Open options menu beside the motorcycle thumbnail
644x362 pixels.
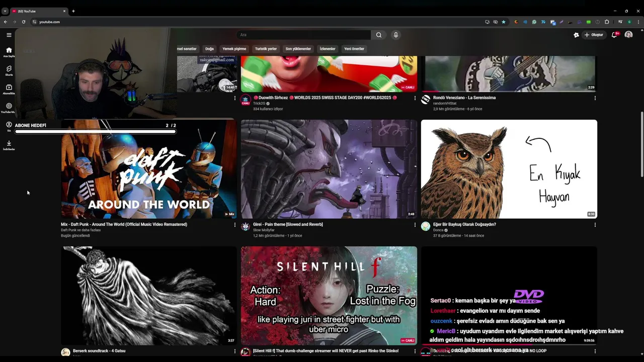click(x=234, y=98)
